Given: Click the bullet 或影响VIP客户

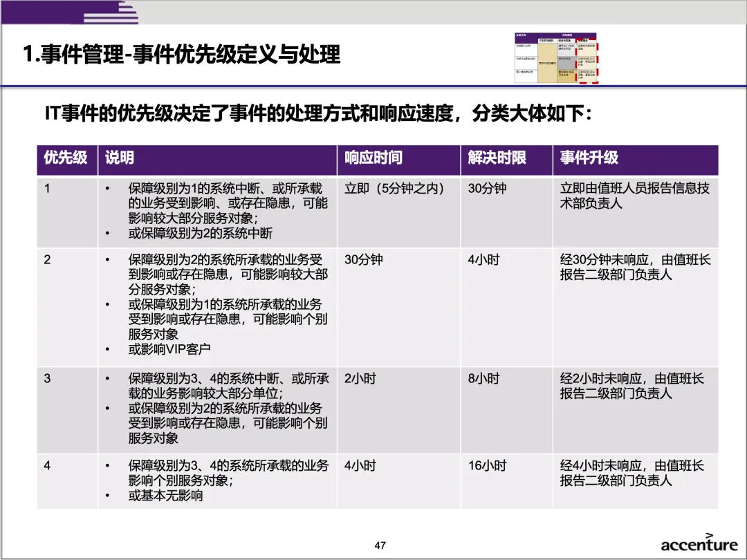Looking at the screenshot, I should 169,349.
